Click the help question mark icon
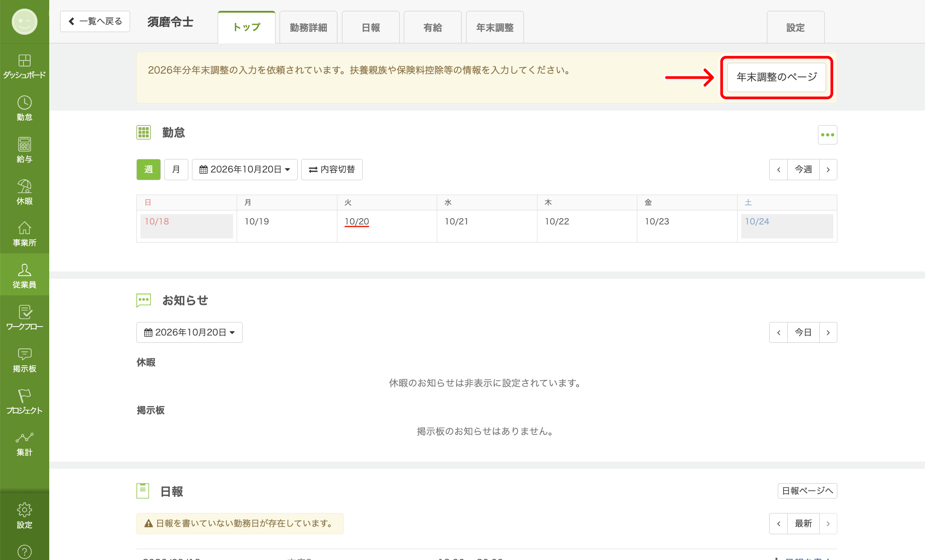This screenshot has width=925, height=560. tap(24, 551)
